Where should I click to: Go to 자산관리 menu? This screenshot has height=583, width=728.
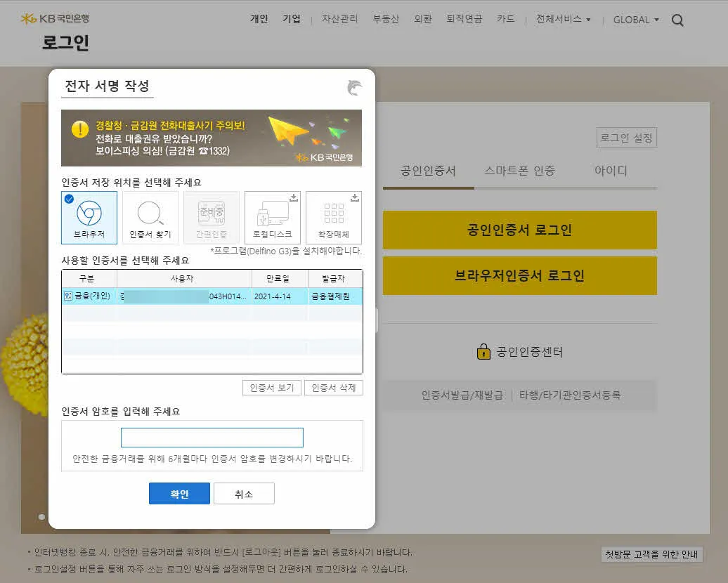click(x=340, y=18)
